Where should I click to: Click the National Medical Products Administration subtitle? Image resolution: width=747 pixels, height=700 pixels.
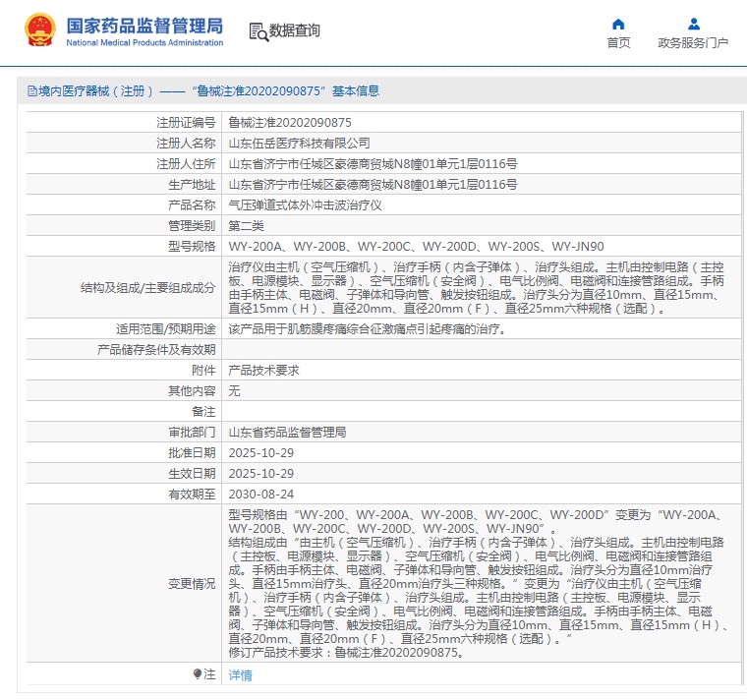(144, 43)
